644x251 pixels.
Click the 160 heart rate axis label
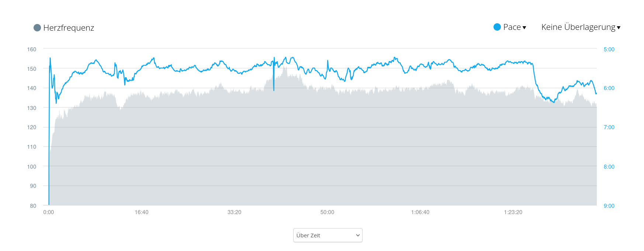pyautogui.click(x=32, y=49)
